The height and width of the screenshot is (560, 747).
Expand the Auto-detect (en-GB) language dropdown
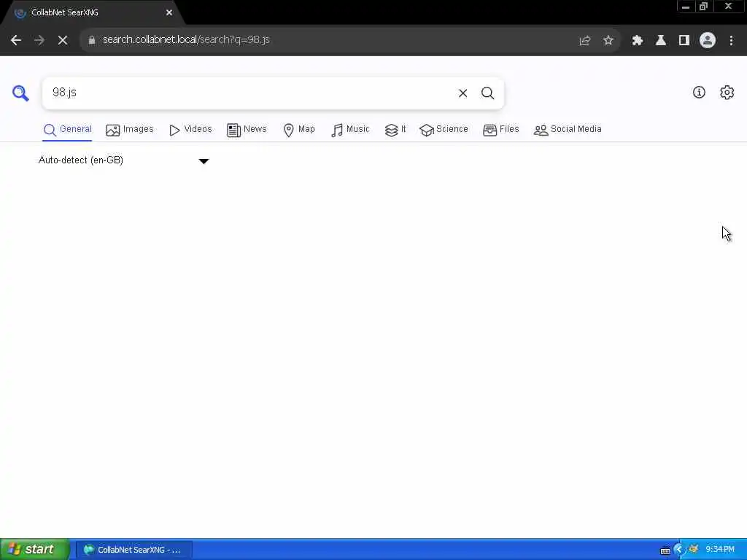point(124,160)
